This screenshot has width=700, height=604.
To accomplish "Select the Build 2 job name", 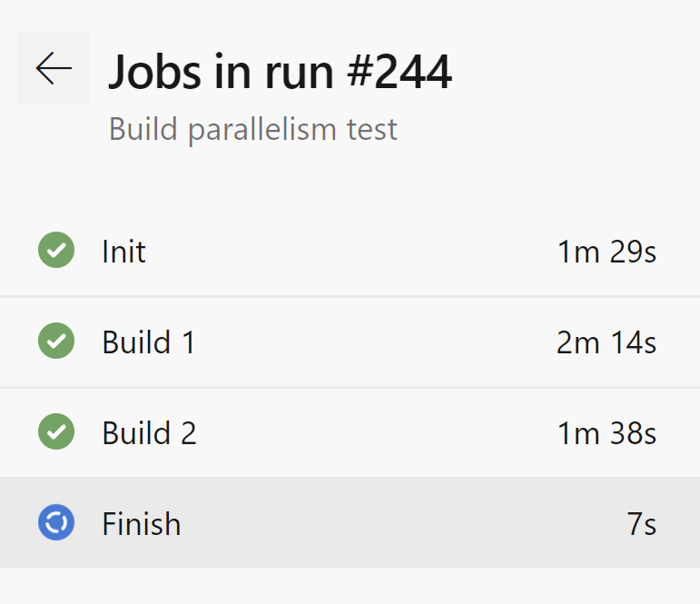I will pyautogui.click(x=149, y=432).
